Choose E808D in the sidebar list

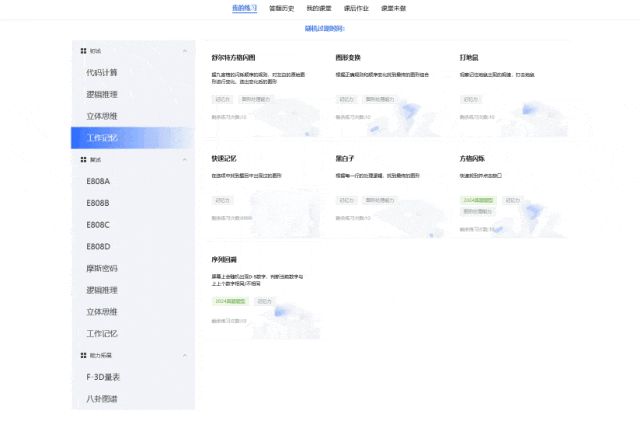point(98,246)
